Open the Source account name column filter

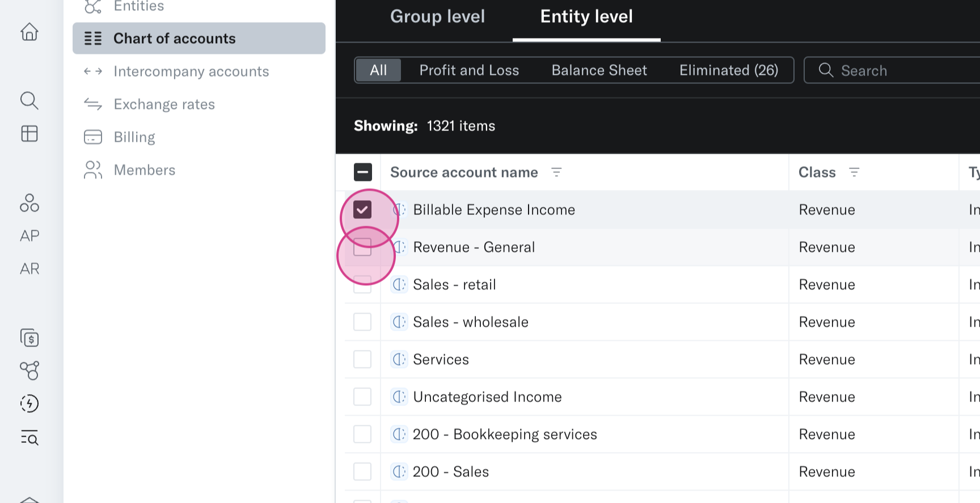tap(556, 172)
